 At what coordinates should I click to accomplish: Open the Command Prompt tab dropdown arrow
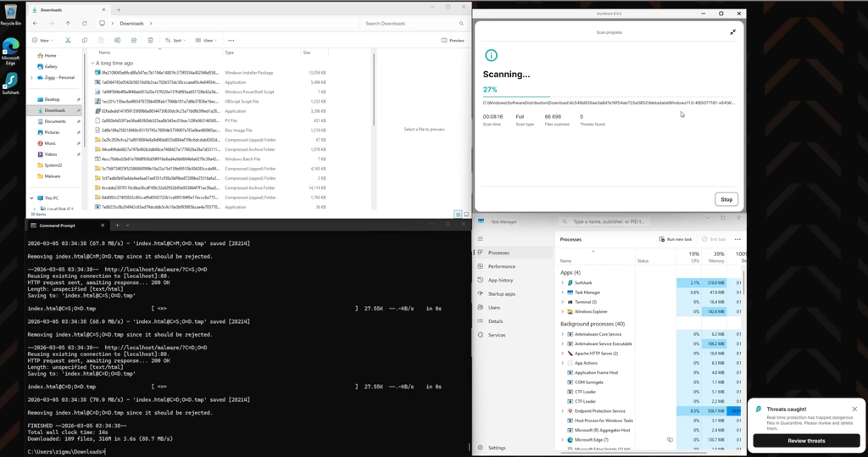coord(127,226)
